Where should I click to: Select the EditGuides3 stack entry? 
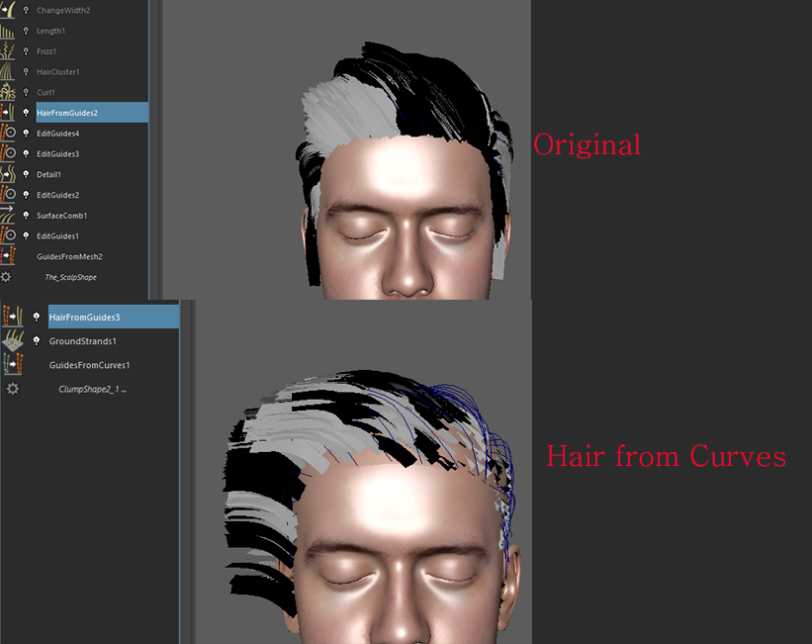tap(57, 153)
